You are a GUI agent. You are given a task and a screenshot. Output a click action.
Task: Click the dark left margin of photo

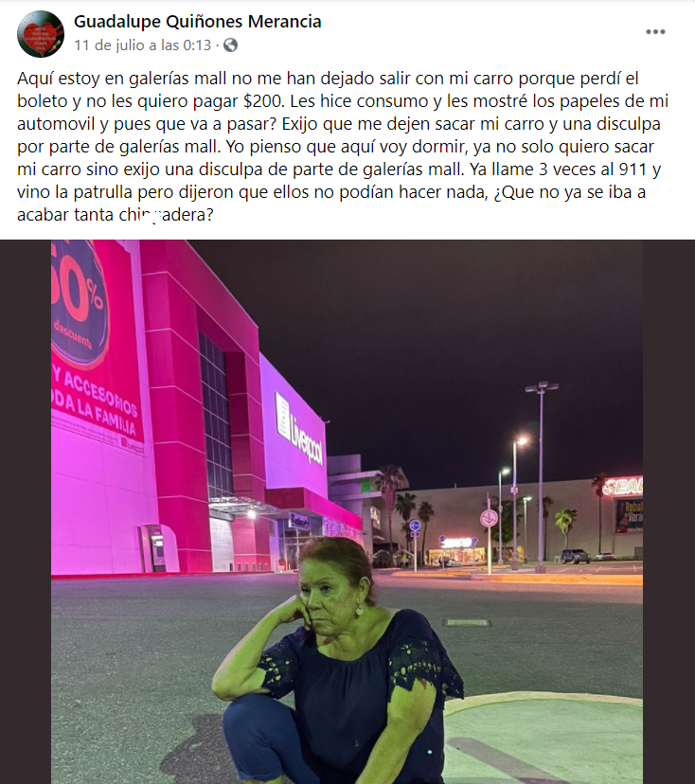26,512
